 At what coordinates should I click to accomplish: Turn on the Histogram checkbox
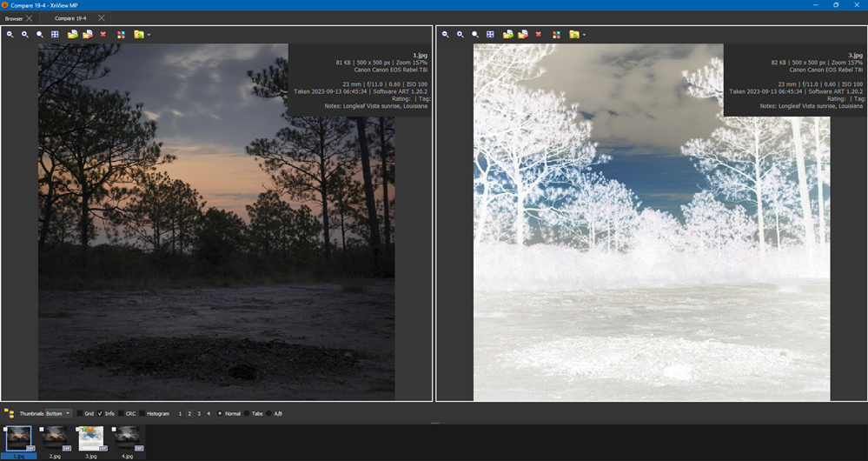(143, 413)
